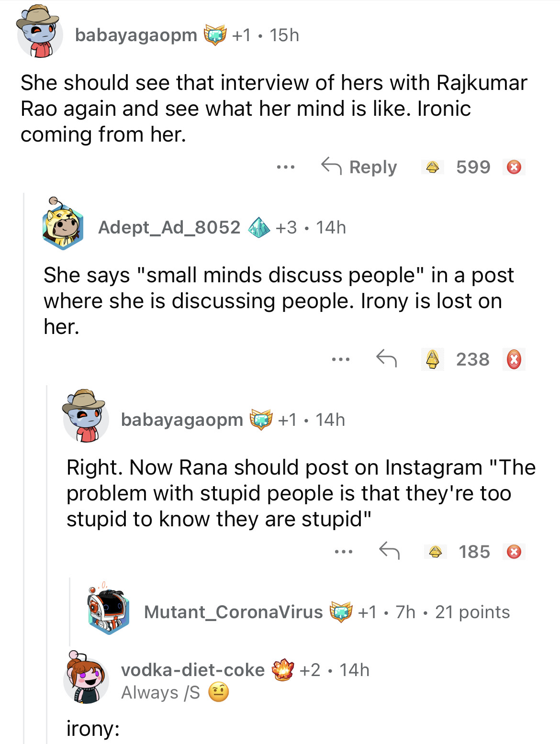Reply arrow on the 185-point comment

pyautogui.click(x=389, y=551)
